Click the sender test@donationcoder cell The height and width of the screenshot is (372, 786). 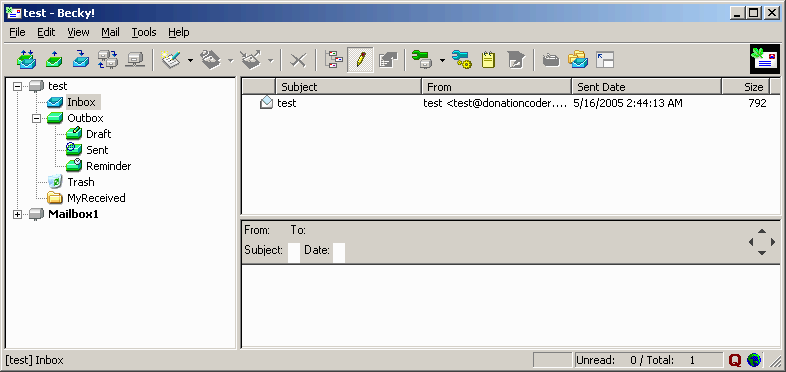(x=495, y=103)
